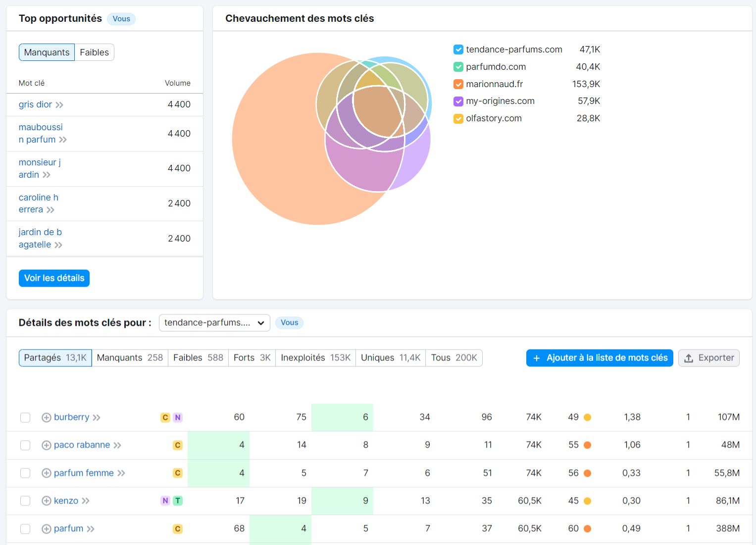Click the plus icon beside parfum keyword

click(46, 529)
